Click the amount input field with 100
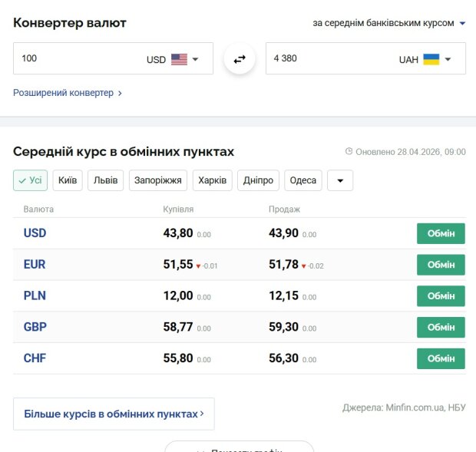The height and width of the screenshot is (452, 476). [77, 59]
